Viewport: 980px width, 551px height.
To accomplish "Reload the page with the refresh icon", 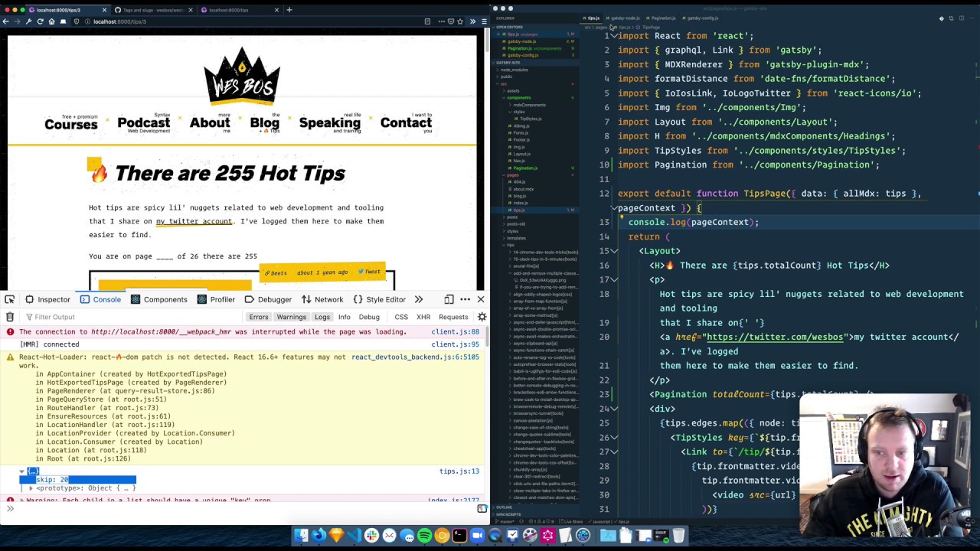I will 40,21.
